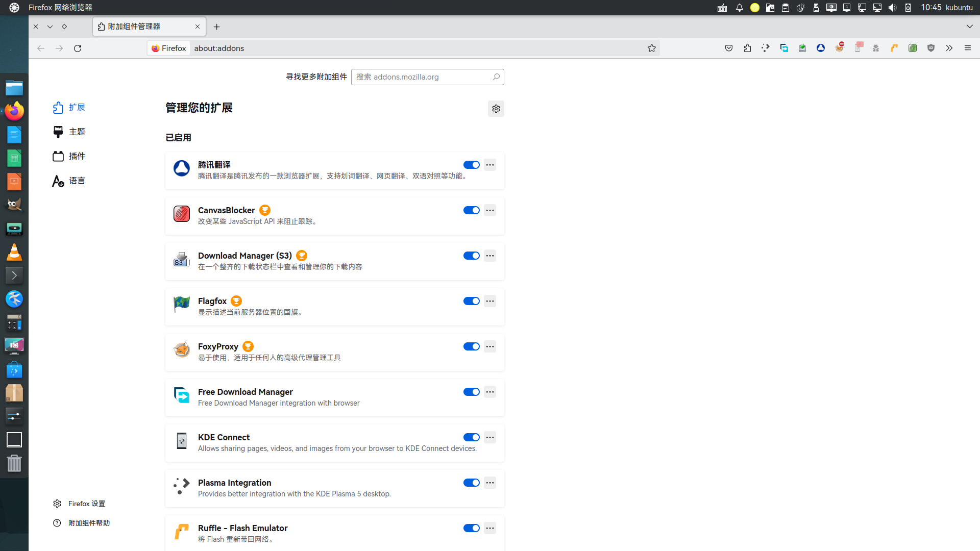The image size is (980, 551).
Task: Open the Free Download Manager extension details
Action: 335,397
